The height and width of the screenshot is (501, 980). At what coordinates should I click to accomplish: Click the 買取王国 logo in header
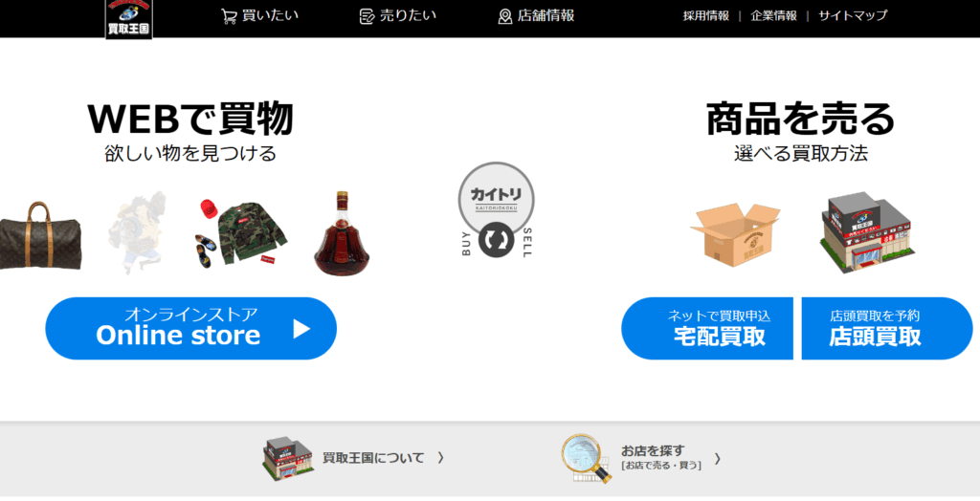[x=129, y=19]
